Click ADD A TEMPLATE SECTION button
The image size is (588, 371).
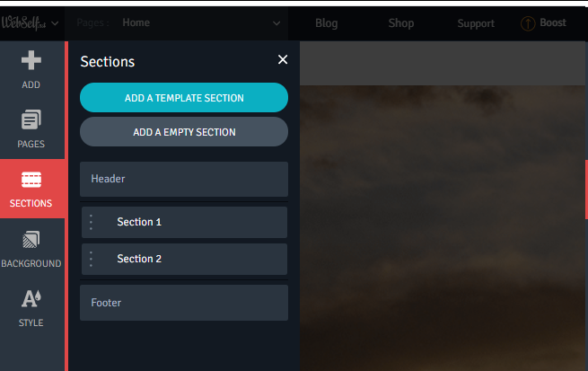pos(184,98)
